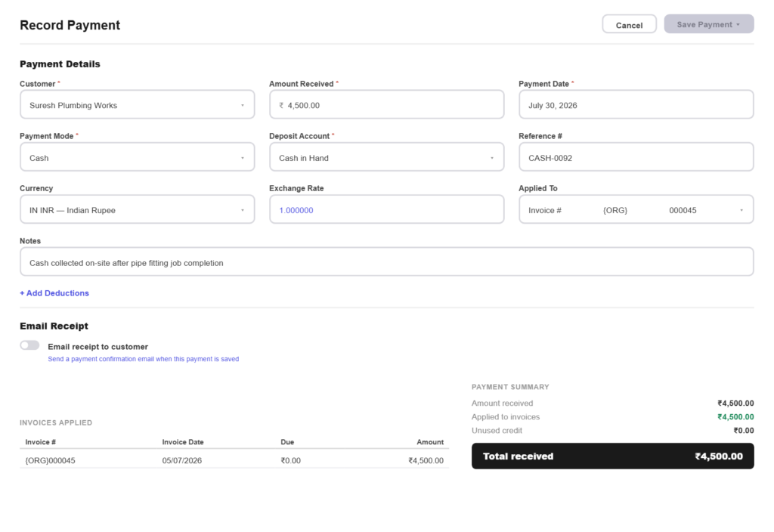
Task: Click the Invoice # column header
Action: [x=41, y=442]
